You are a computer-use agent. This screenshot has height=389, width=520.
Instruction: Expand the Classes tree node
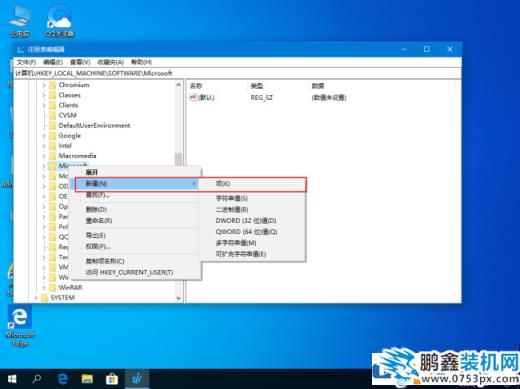(44, 95)
